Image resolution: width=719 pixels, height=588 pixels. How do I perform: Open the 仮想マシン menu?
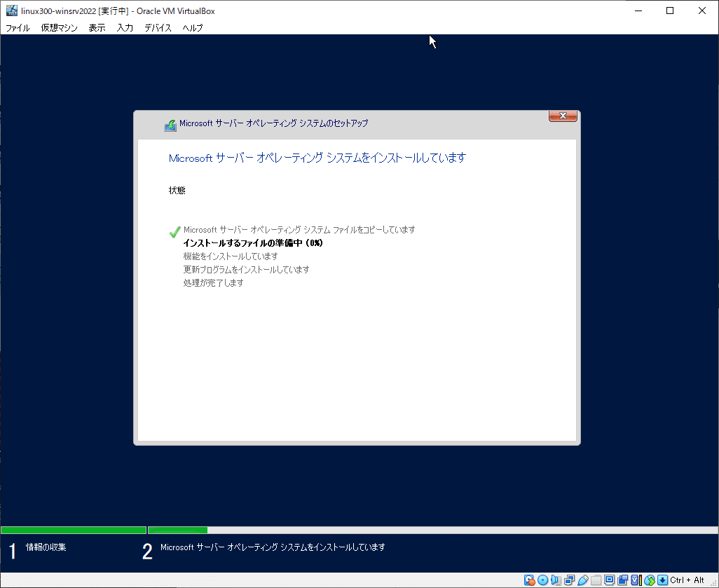pyautogui.click(x=59, y=27)
